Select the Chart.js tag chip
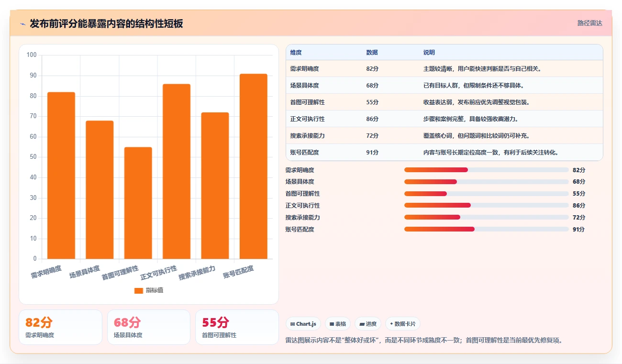The image size is (622, 364). [303, 324]
